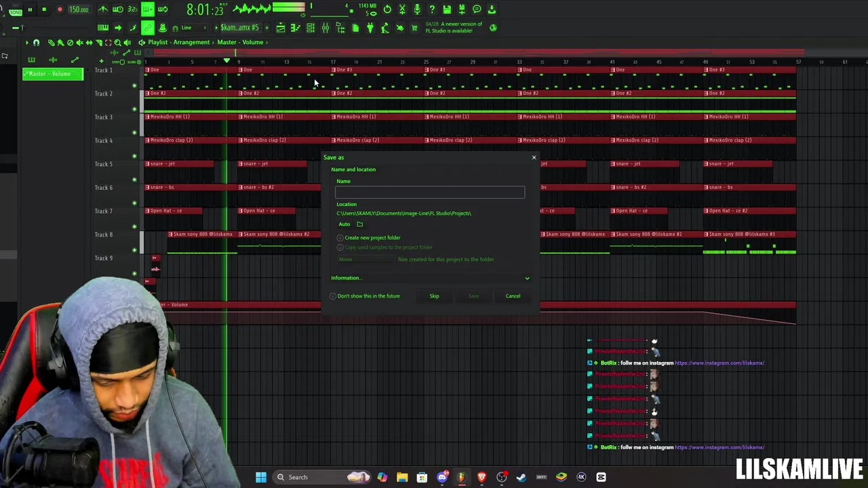Open the Piano roll view icon

tap(295, 28)
